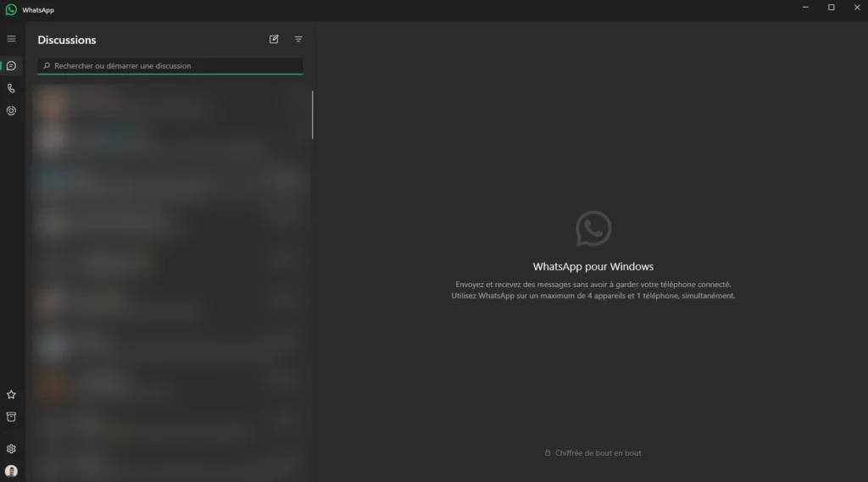Image resolution: width=868 pixels, height=482 pixels.
Task: Open the Chats (Discussions) sidebar tab
Action: coord(11,66)
